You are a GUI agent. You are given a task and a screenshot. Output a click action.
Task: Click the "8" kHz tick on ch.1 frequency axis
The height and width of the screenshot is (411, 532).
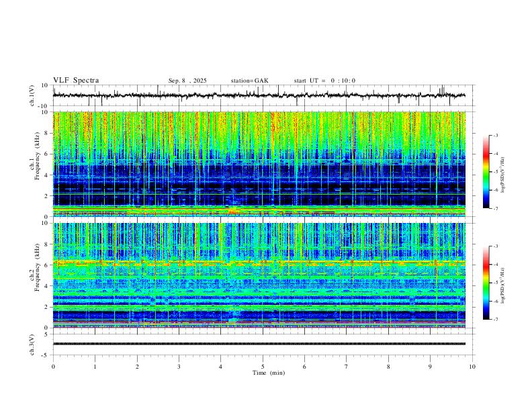coord(46,133)
